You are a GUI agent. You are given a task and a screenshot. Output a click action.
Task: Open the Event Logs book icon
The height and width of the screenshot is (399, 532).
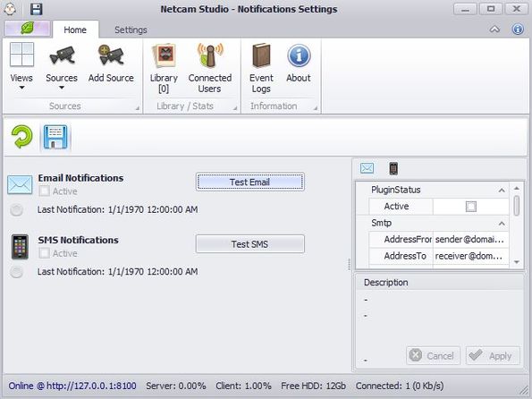[x=261, y=55]
